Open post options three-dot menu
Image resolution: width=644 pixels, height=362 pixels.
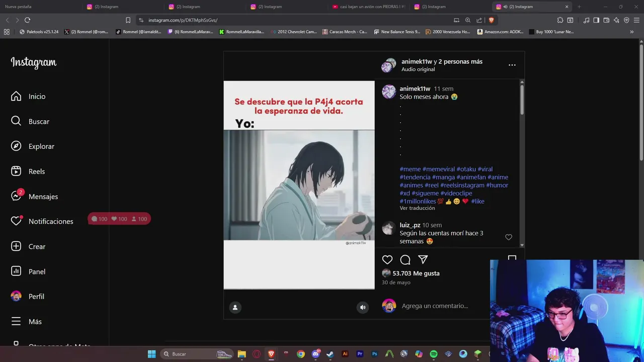[512, 65]
